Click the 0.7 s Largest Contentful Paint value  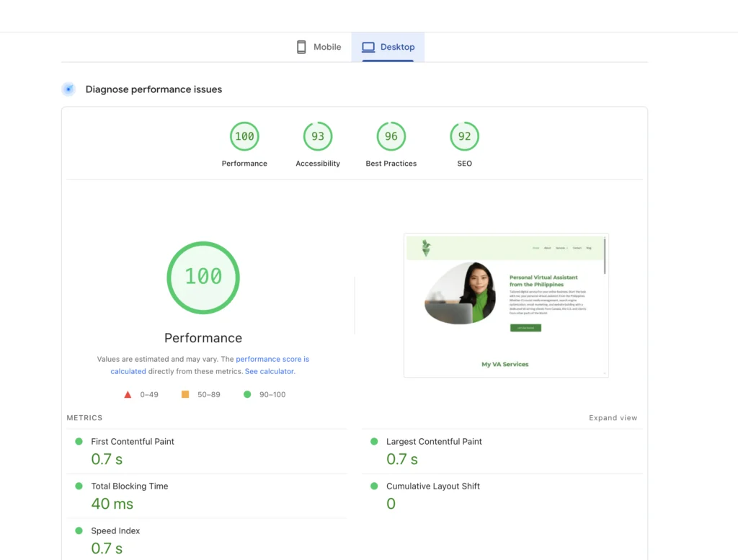click(x=402, y=459)
